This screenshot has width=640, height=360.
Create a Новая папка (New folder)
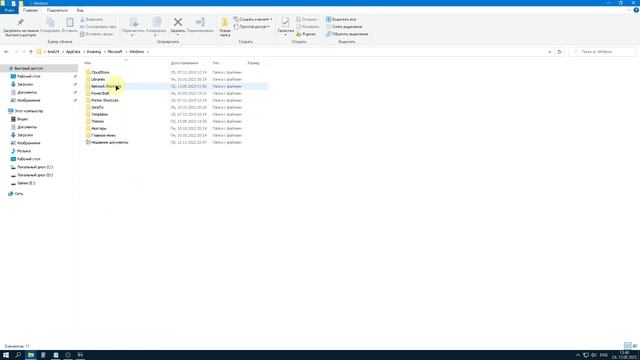[225, 27]
